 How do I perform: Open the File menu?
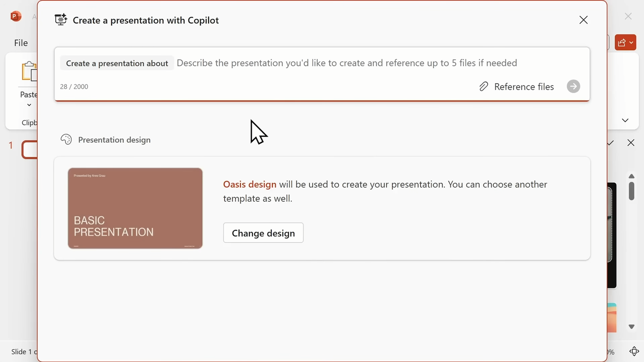point(21,43)
